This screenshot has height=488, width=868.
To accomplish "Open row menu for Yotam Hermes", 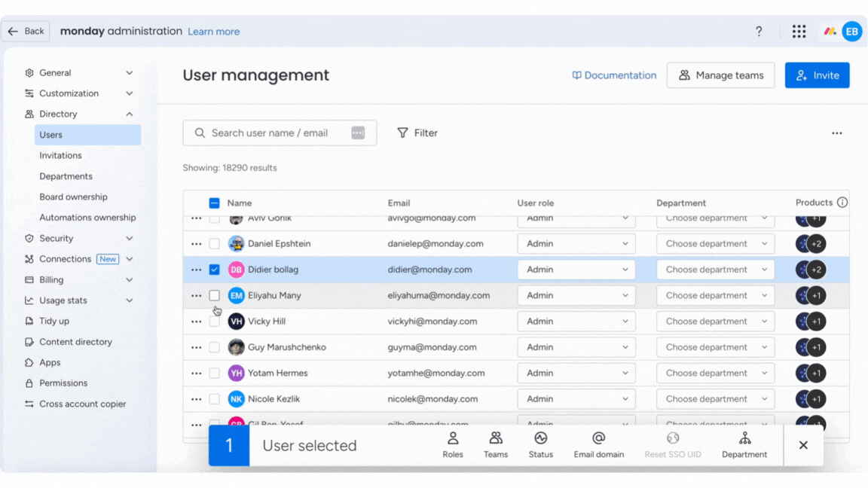I will click(x=196, y=374).
